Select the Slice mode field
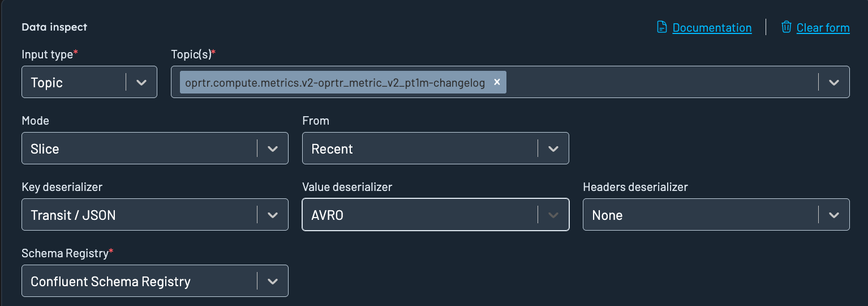The width and height of the screenshot is (868, 306). pos(136,149)
